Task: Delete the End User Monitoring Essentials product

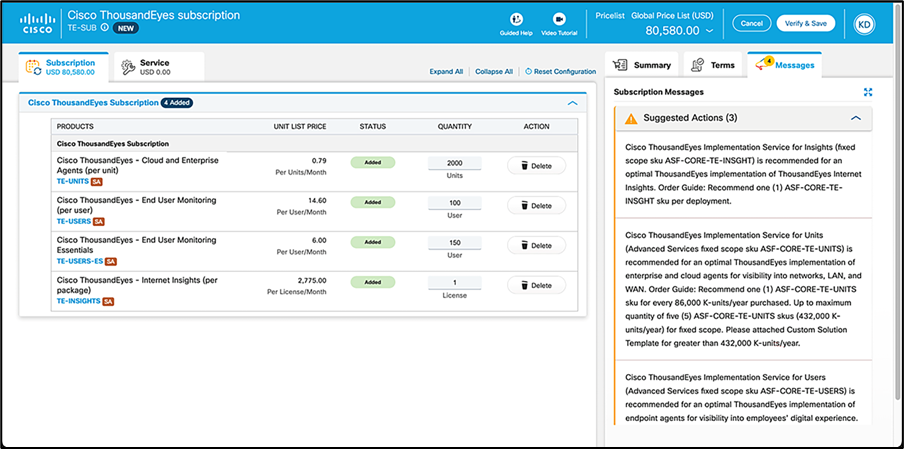Action: point(536,246)
